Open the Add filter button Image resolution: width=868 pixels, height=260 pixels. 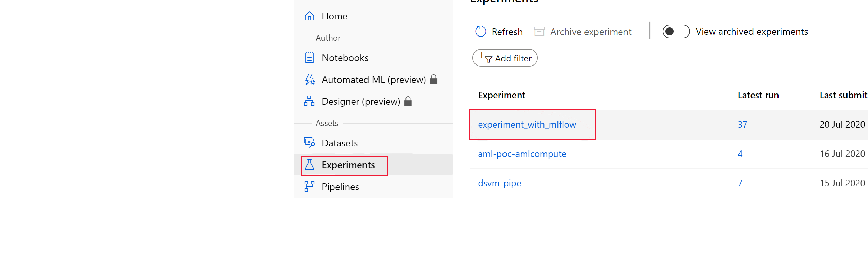[x=505, y=58]
